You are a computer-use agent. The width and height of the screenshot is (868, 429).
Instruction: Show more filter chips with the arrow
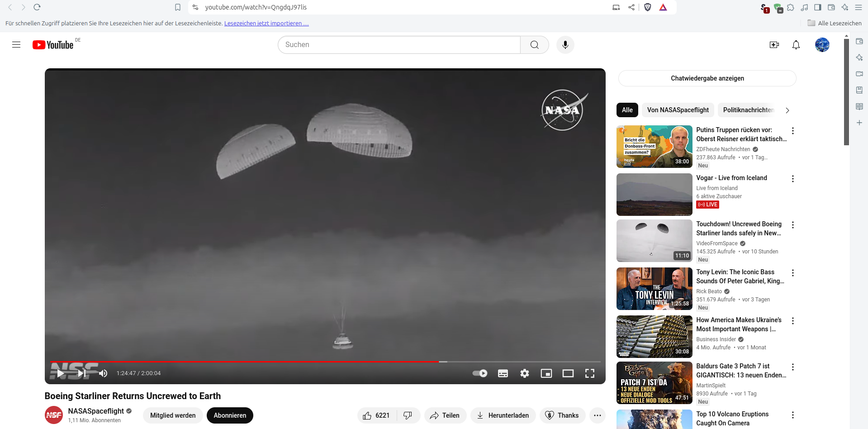[x=787, y=110]
